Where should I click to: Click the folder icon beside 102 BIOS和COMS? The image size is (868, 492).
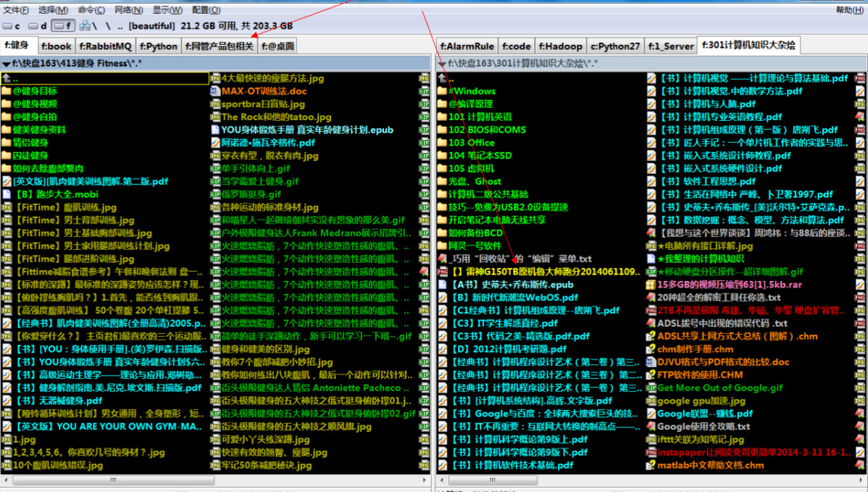pos(442,130)
